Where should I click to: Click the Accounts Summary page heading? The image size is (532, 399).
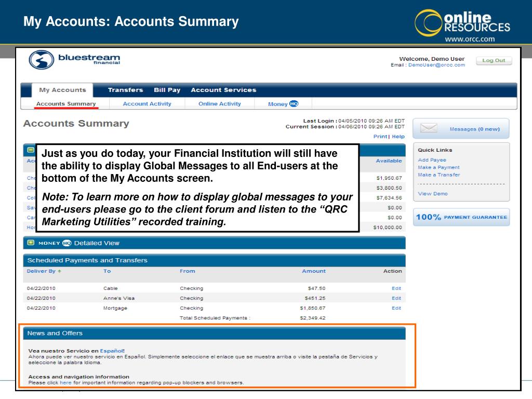[76, 124]
